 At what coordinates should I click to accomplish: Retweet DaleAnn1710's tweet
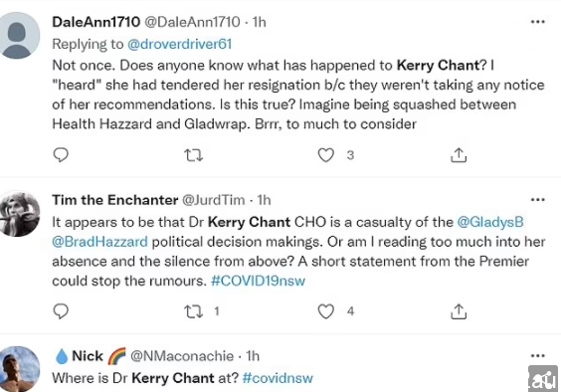194,155
